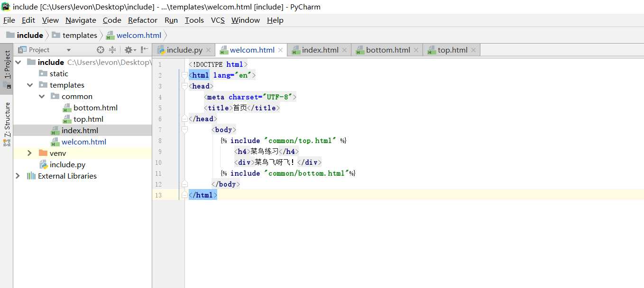Fold the body tag at line 7
Viewport: 644px width, 288px height.
click(x=184, y=129)
